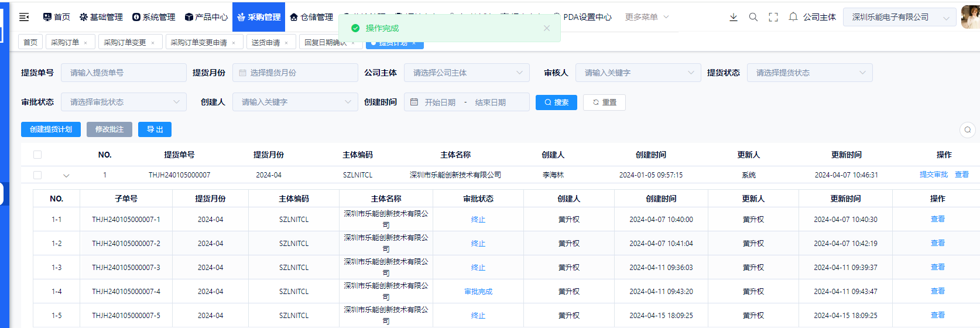Toggle fullscreen mode icon
The width and height of the screenshot is (980, 328).
(x=773, y=17)
